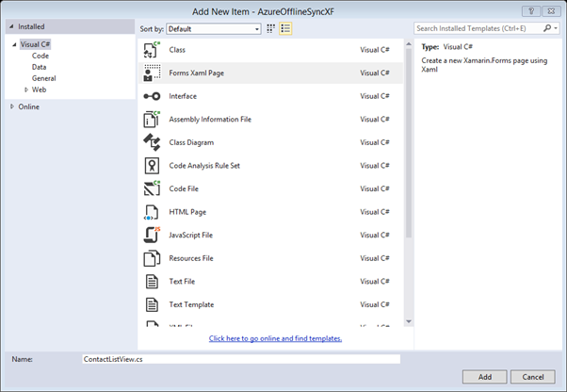567x392 pixels.
Task: Click the 'Code File' template name
Action: pyautogui.click(x=184, y=188)
